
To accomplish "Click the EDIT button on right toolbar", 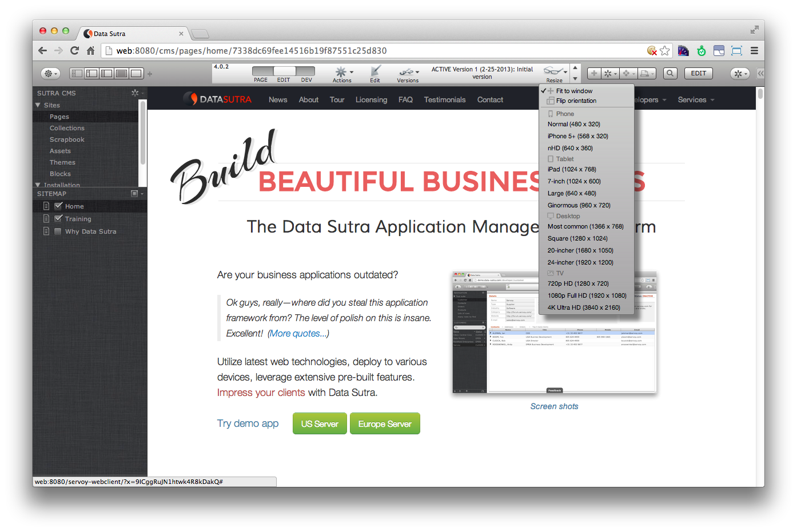I will tap(699, 73).
